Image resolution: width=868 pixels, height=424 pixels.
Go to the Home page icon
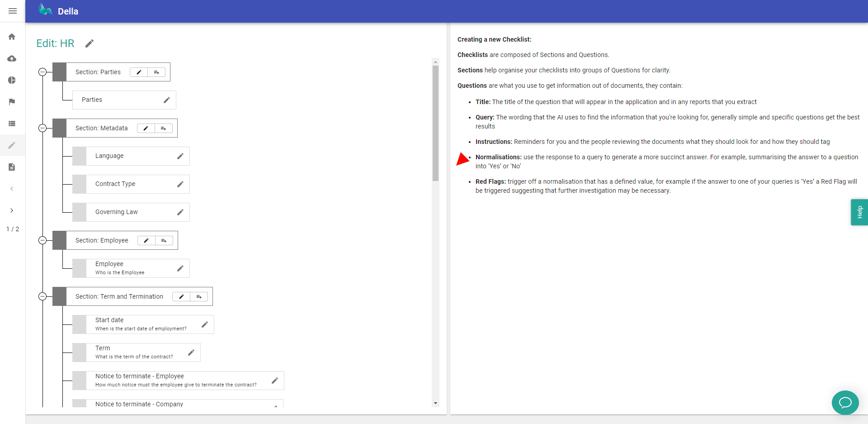tap(12, 37)
